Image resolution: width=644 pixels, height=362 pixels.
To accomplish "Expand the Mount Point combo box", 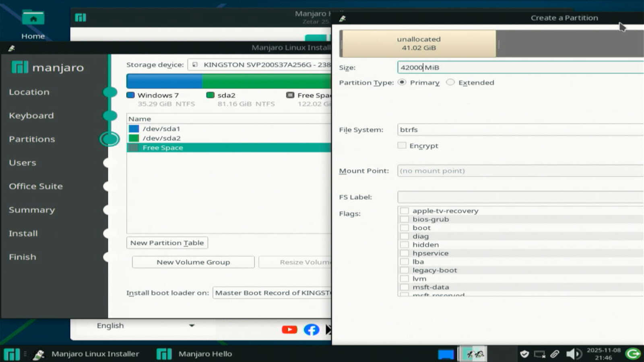I will point(519,171).
